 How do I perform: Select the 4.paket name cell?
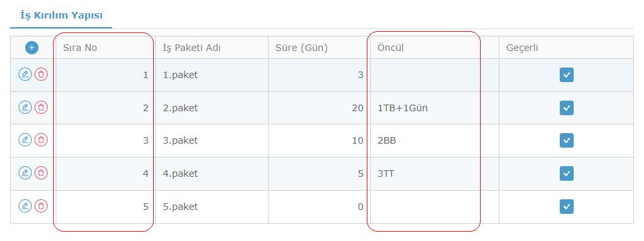tap(212, 173)
